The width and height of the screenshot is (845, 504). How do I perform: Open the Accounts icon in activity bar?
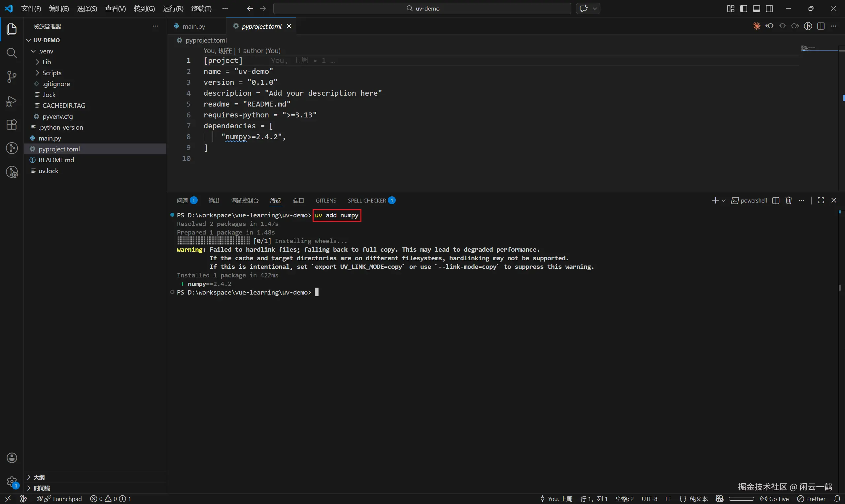point(12,457)
